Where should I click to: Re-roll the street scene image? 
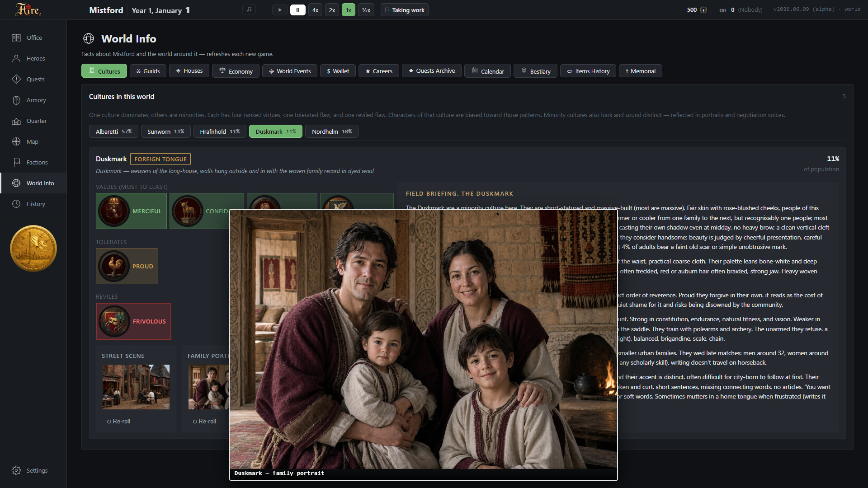(118, 421)
